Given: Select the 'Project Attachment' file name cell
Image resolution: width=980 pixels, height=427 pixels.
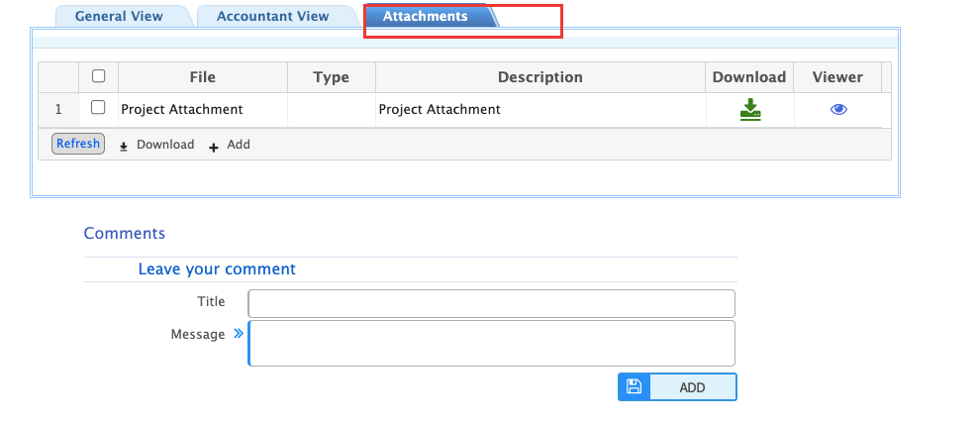Looking at the screenshot, I should [x=203, y=109].
